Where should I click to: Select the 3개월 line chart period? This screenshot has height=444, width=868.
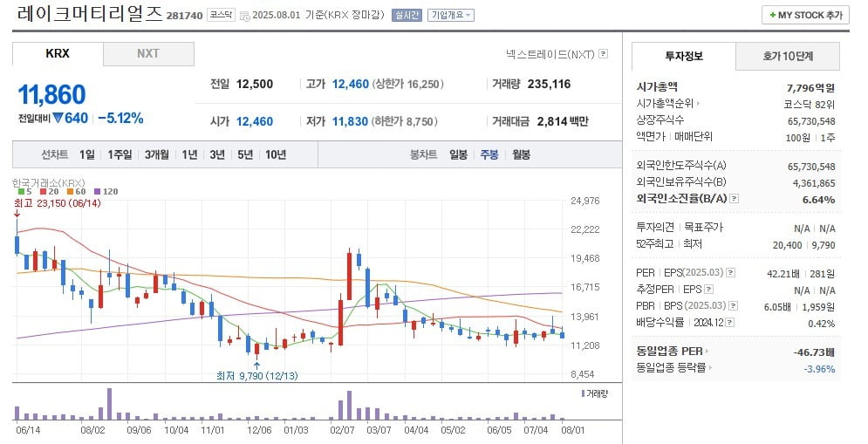(x=157, y=154)
